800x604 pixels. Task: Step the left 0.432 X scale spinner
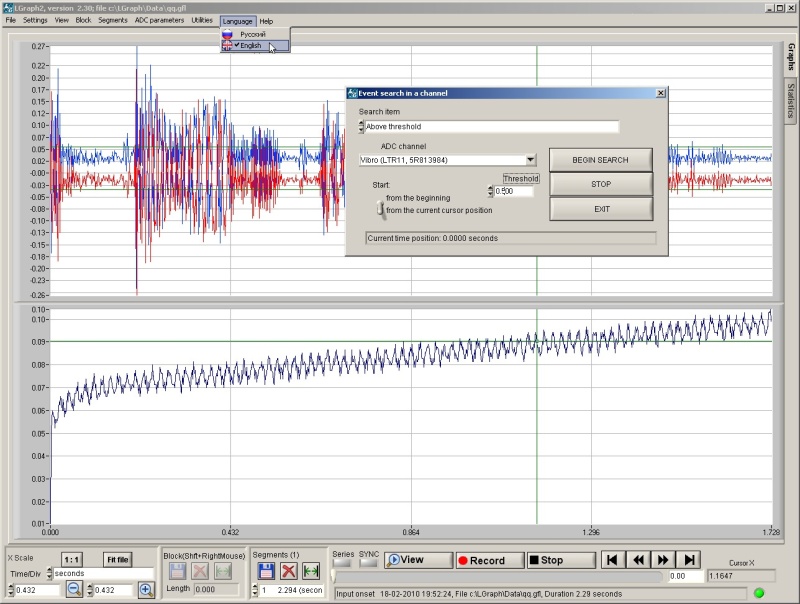point(11,590)
